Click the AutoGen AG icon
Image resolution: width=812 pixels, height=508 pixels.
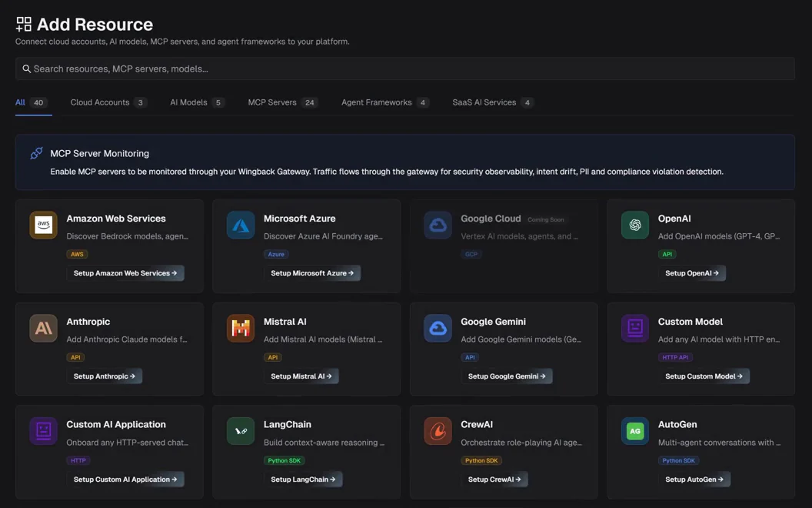pyautogui.click(x=635, y=431)
